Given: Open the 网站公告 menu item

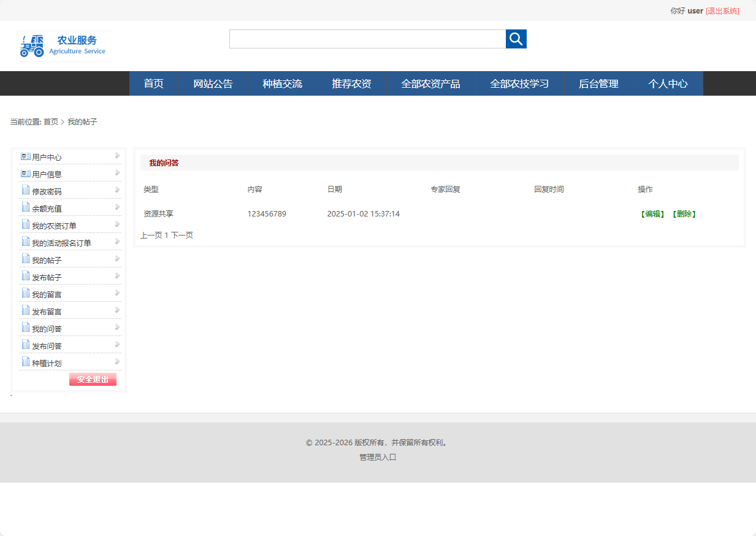Looking at the screenshot, I should coord(213,83).
